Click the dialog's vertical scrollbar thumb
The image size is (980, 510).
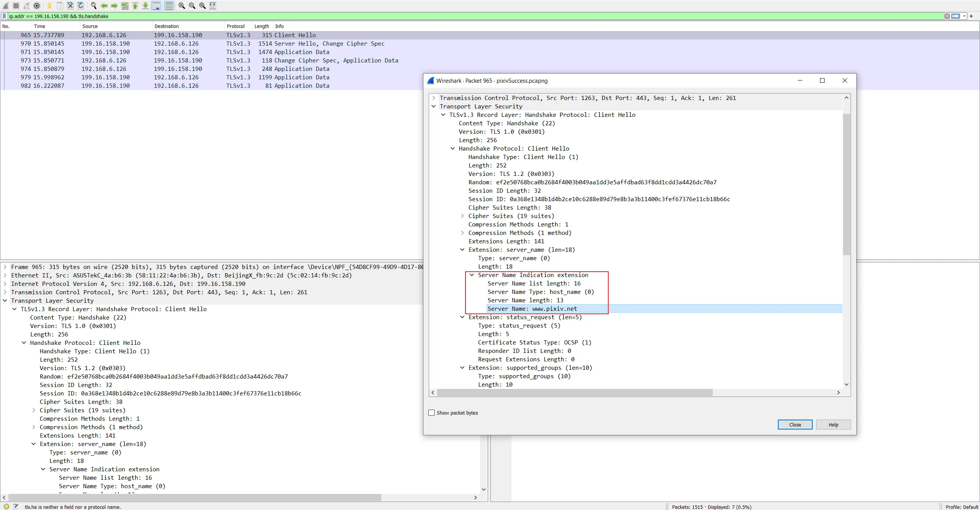click(x=846, y=184)
